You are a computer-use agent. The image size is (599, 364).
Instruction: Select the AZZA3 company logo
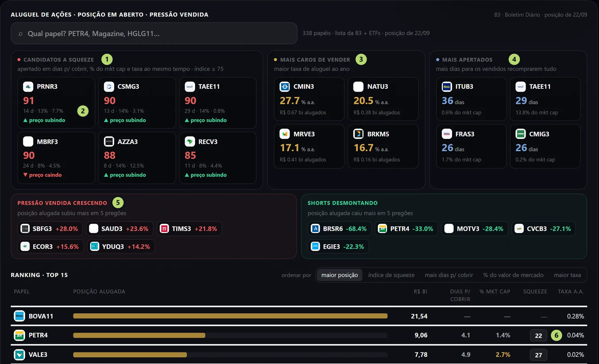[x=109, y=141]
